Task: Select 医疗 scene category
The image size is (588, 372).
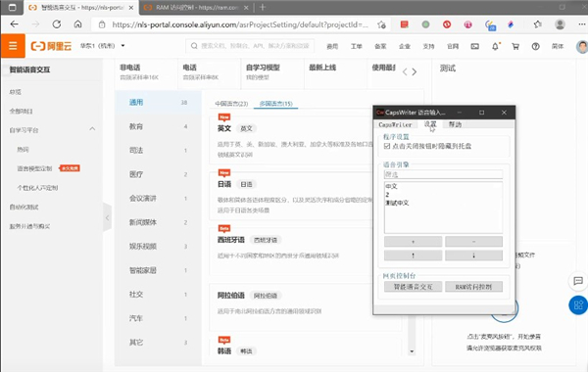Action: point(158,174)
